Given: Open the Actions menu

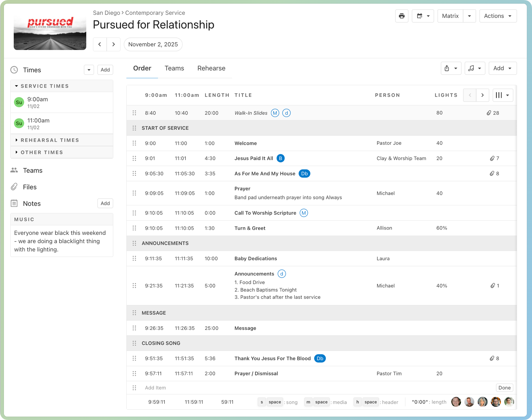Looking at the screenshot, I should tap(498, 16).
